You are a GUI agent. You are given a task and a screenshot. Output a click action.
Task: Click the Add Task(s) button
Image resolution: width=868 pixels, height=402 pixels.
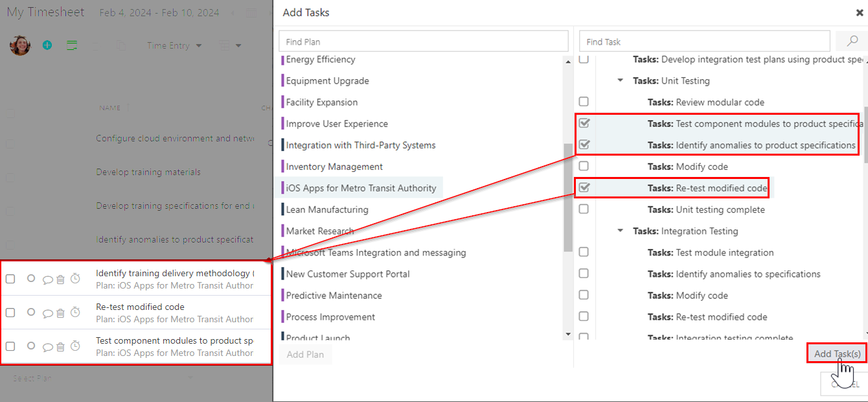[x=836, y=353]
